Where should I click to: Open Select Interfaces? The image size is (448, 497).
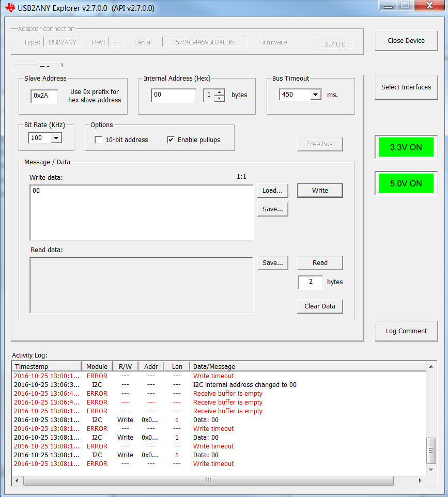coord(406,87)
